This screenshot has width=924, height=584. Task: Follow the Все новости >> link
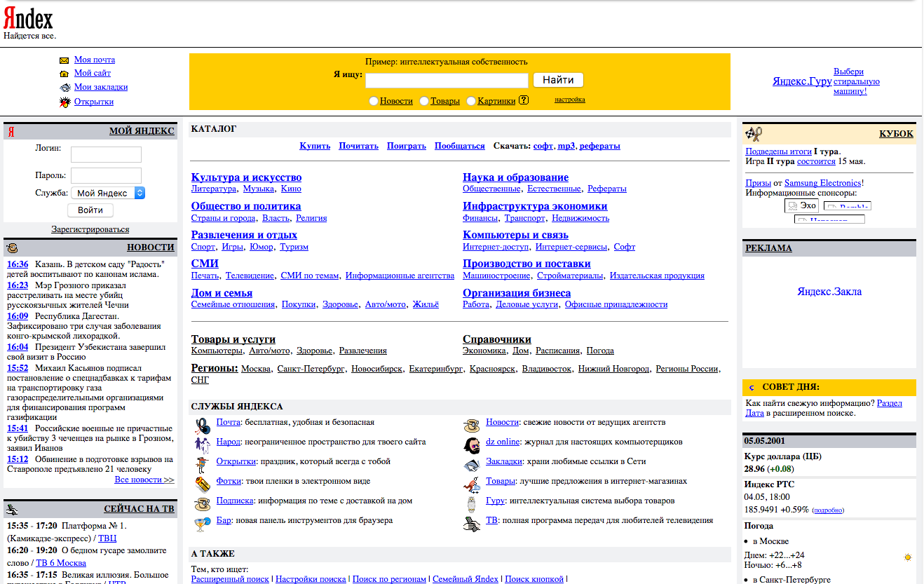tap(144, 480)
